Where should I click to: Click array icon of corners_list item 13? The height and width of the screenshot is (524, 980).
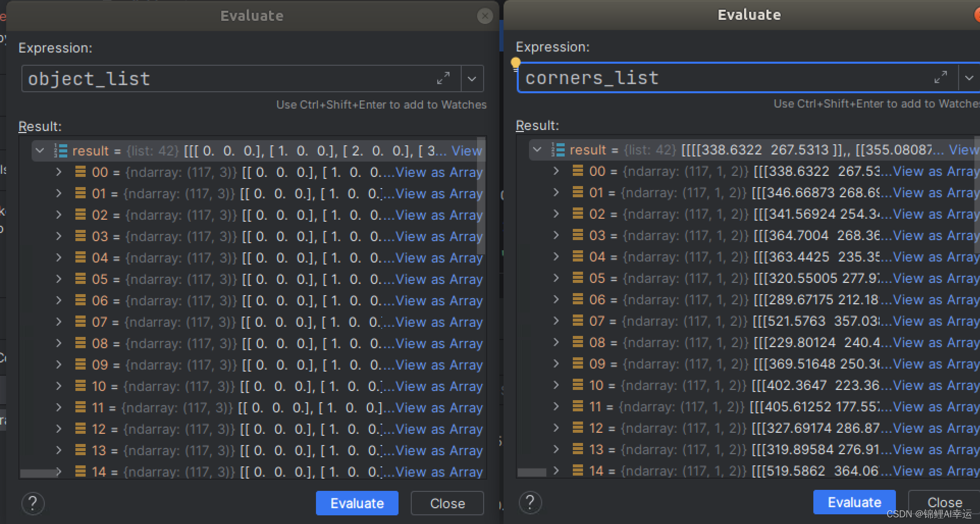[578, 449]
